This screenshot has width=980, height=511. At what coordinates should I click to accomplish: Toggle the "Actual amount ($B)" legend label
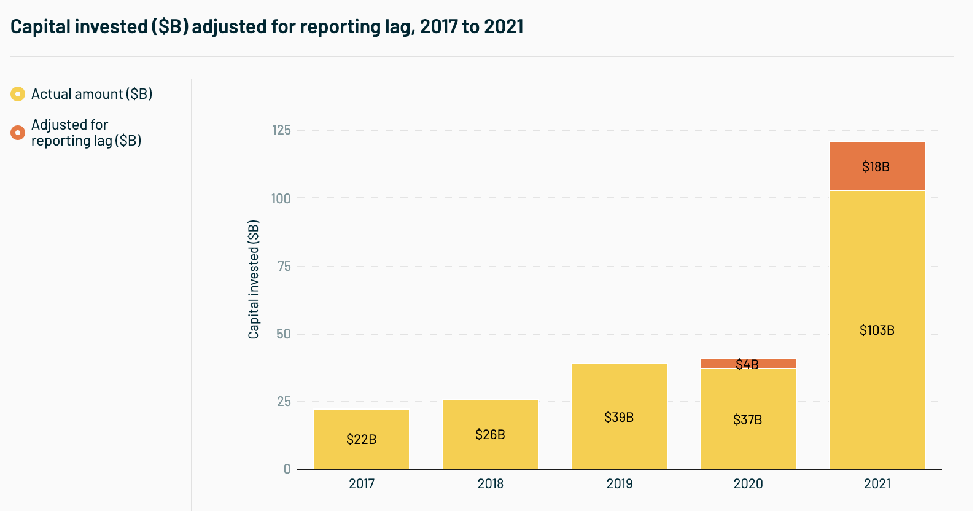tap(91, 94)
